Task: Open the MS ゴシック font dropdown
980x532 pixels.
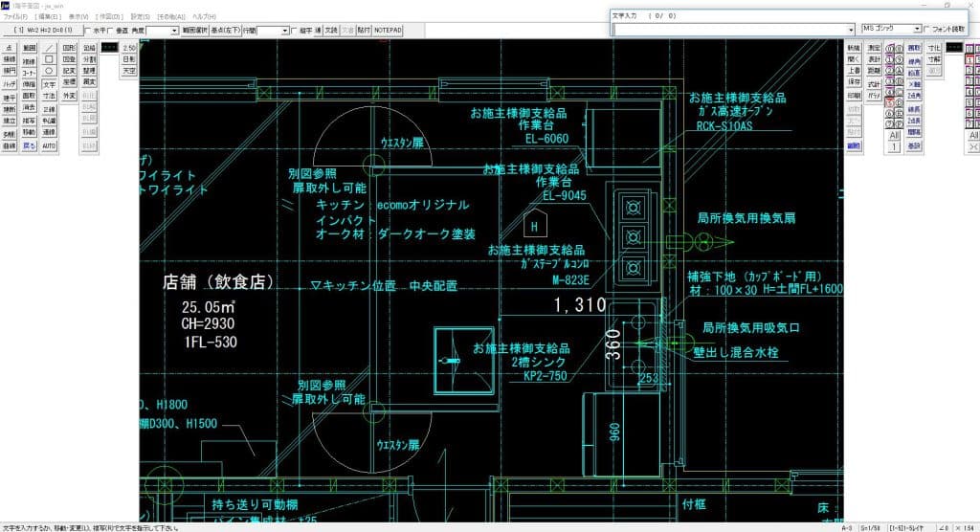Action: click(x=917, y=30)
